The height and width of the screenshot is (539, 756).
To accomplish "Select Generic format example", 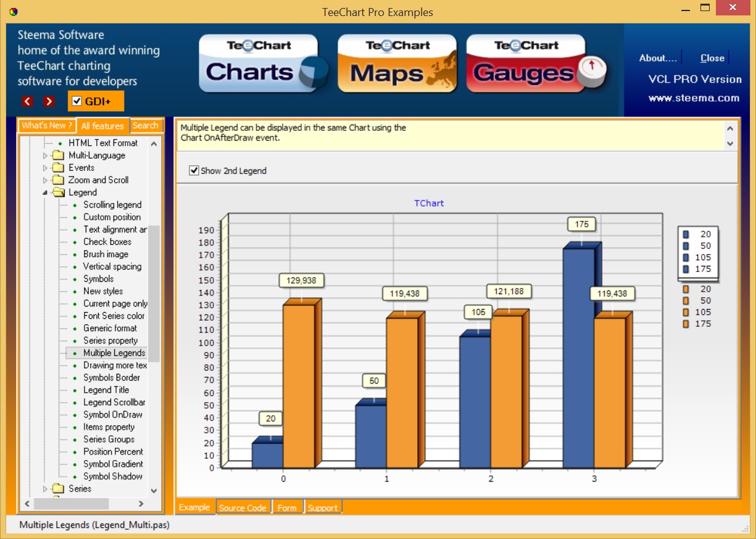I will click(x=110, y=328).
